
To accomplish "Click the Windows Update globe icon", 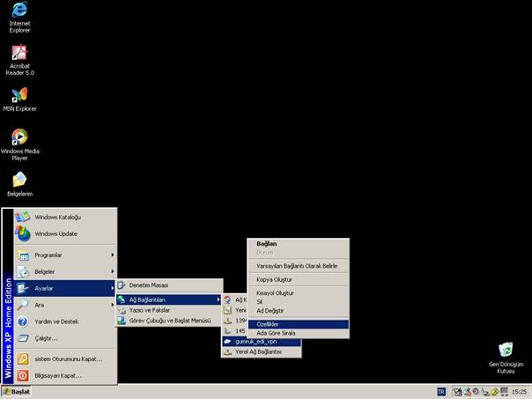I will pos(22,233).
